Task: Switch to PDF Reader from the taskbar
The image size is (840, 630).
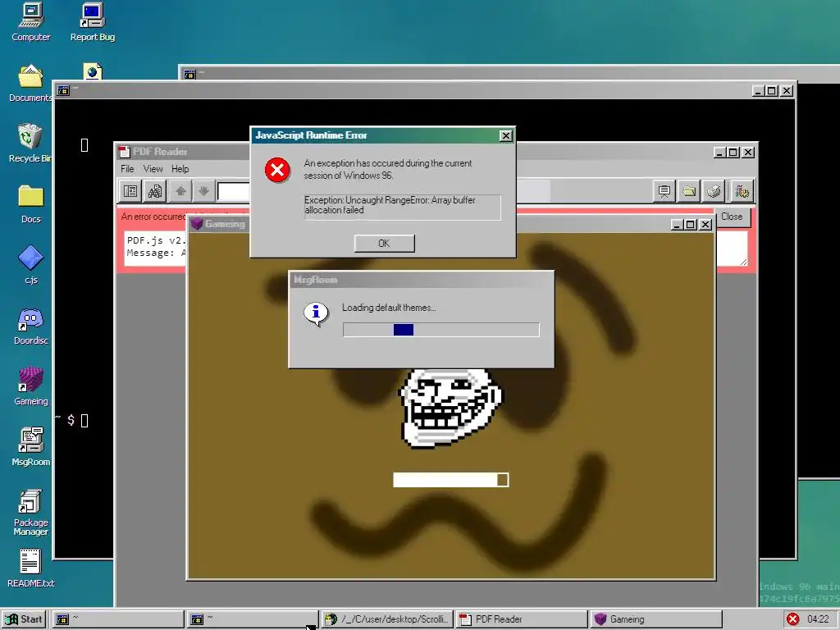Action: click(522, 619)
